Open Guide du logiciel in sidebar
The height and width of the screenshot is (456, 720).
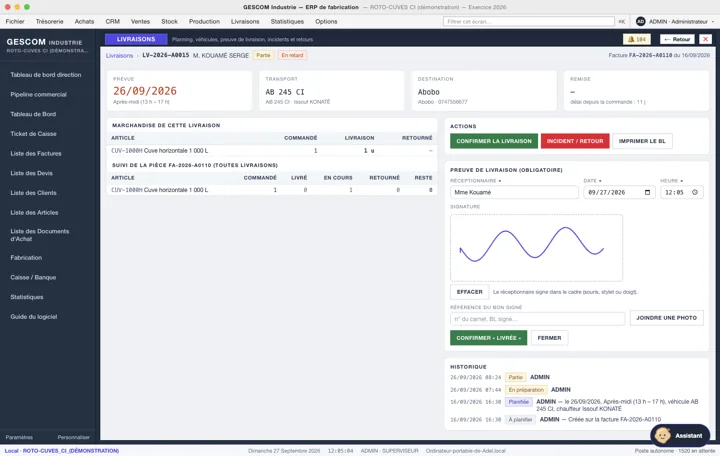pyautogui.click(x=34, y=317)
